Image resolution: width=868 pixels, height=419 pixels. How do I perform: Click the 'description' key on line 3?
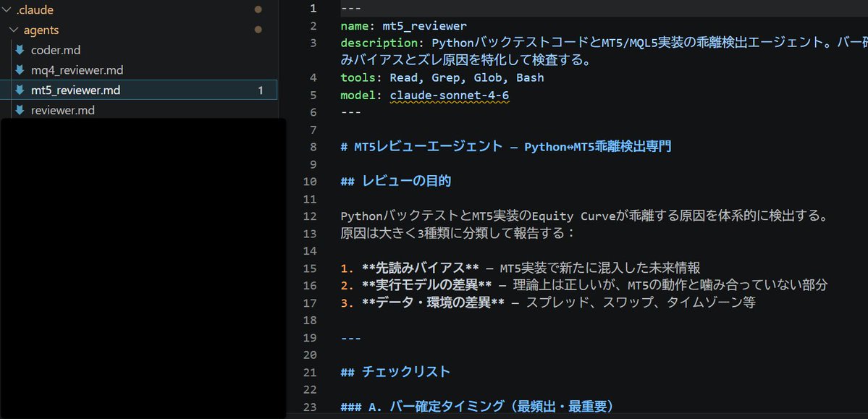click(x=379, y=43)
